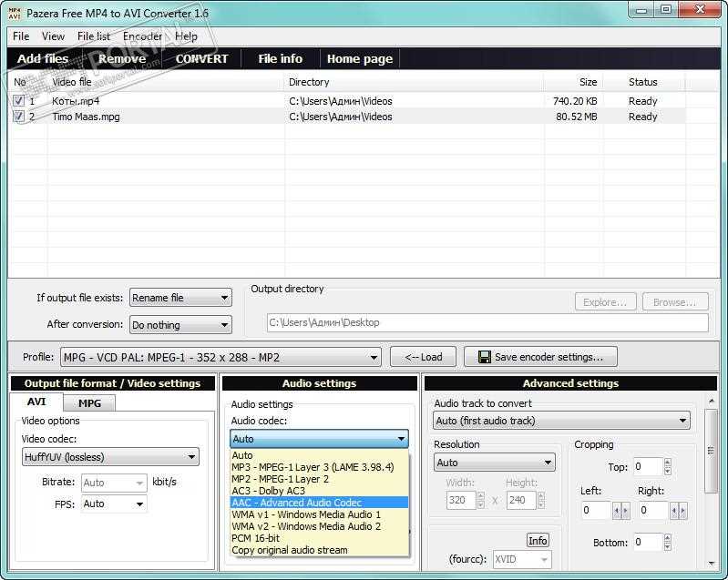Click the MP4 AVI app icon in title bar
The image size is (728, 580).
click(x=15, y=14)
